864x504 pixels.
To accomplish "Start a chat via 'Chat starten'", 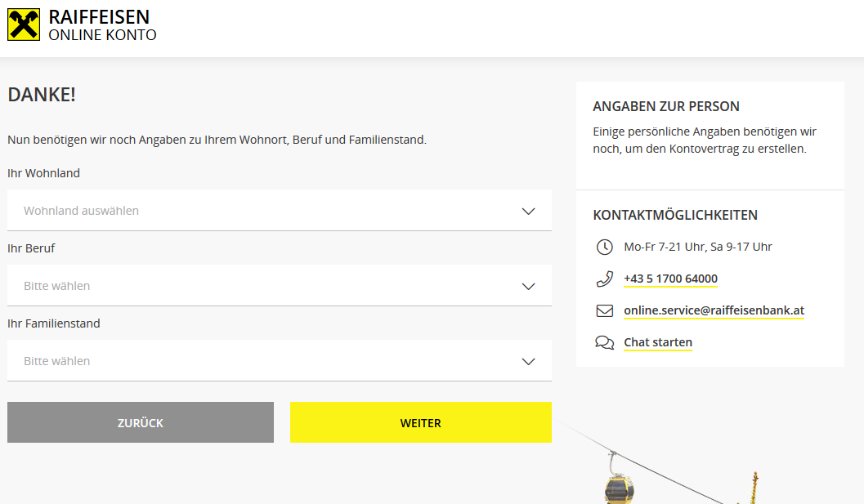I will coord(657,342).
